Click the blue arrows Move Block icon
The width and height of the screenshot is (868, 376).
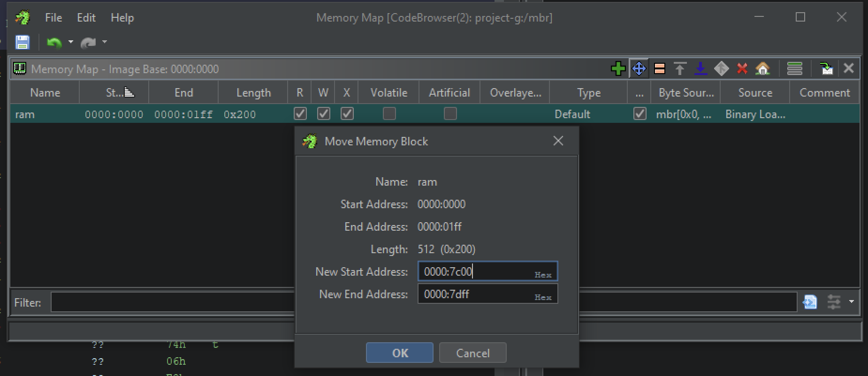pyautogui.click(x=639, y=69)
